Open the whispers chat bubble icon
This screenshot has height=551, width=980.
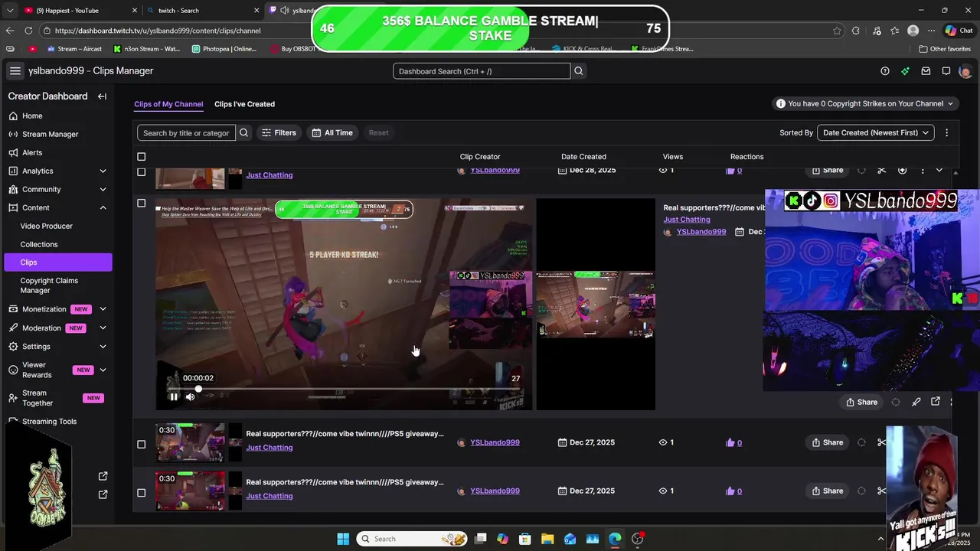[946, 71]
